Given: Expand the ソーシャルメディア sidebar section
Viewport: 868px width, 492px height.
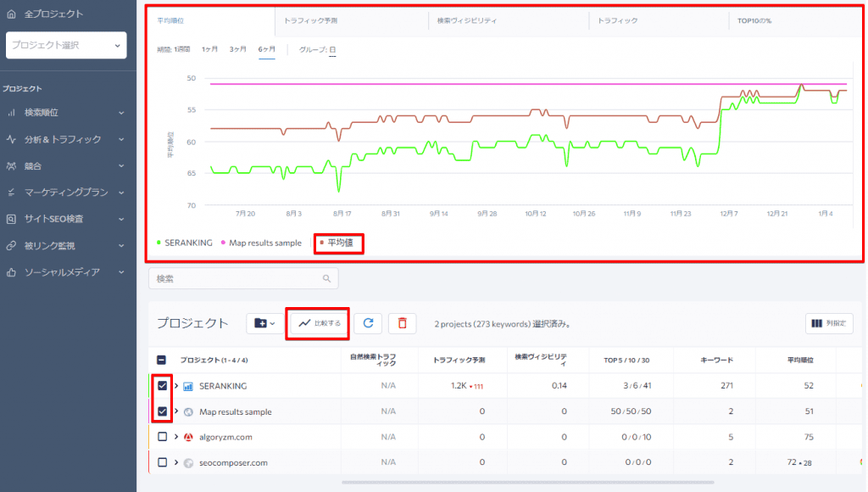Looking at the screenshot, I should (121, 272).
